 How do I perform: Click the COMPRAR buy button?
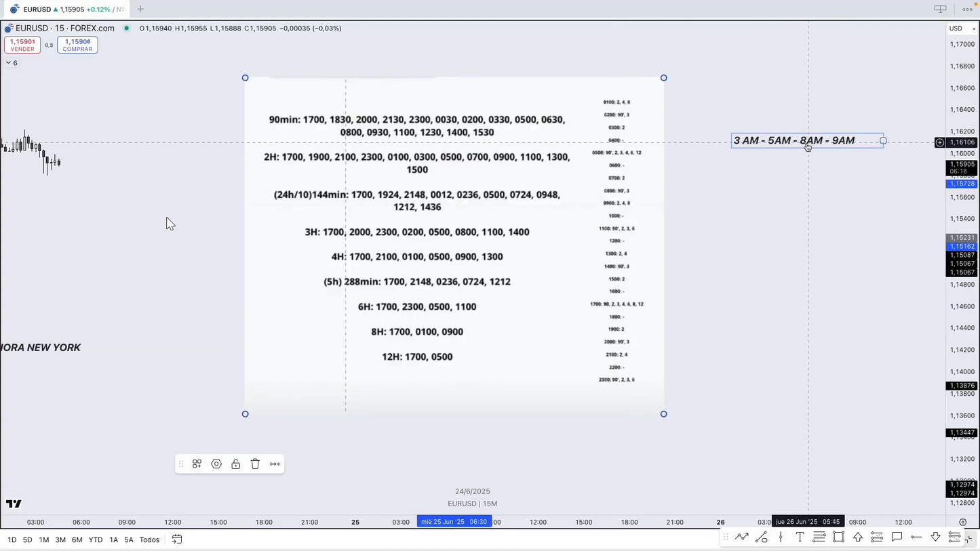click(x=77, y=45)
